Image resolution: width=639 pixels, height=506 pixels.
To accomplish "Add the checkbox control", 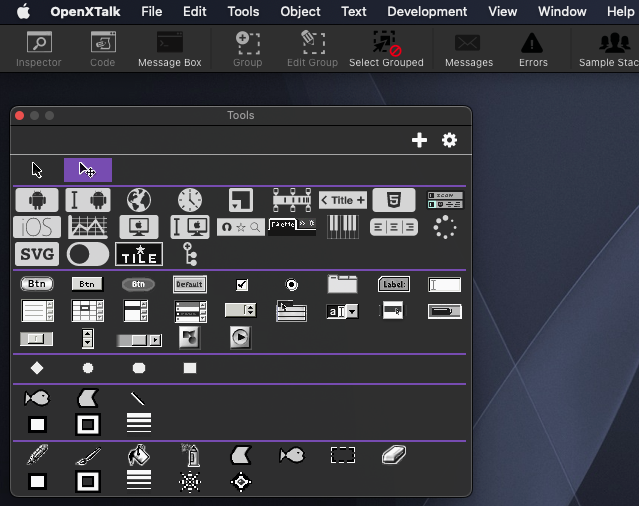I will click(242, 284).
